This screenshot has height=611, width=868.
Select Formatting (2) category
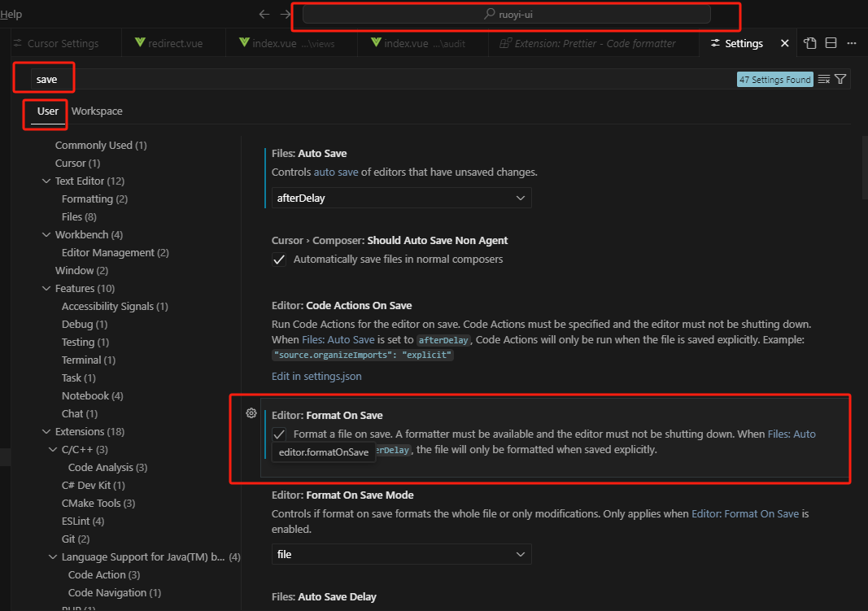(x=94, y=199)
